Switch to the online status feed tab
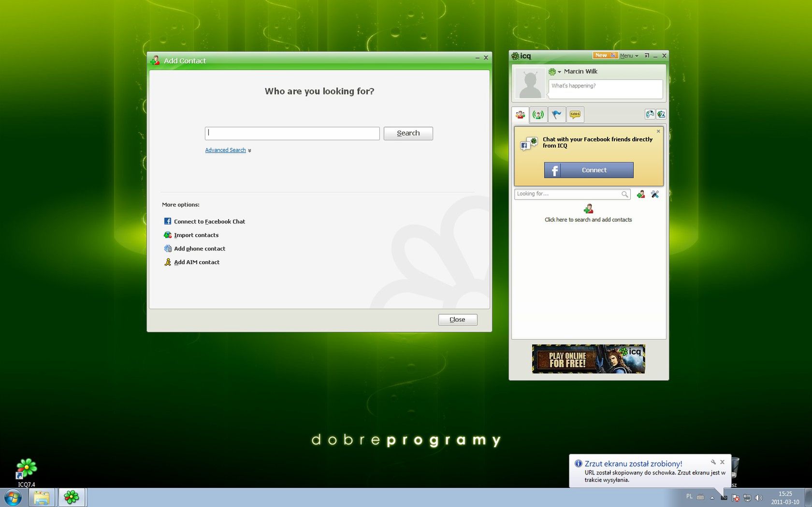 (x=538, y=115)
